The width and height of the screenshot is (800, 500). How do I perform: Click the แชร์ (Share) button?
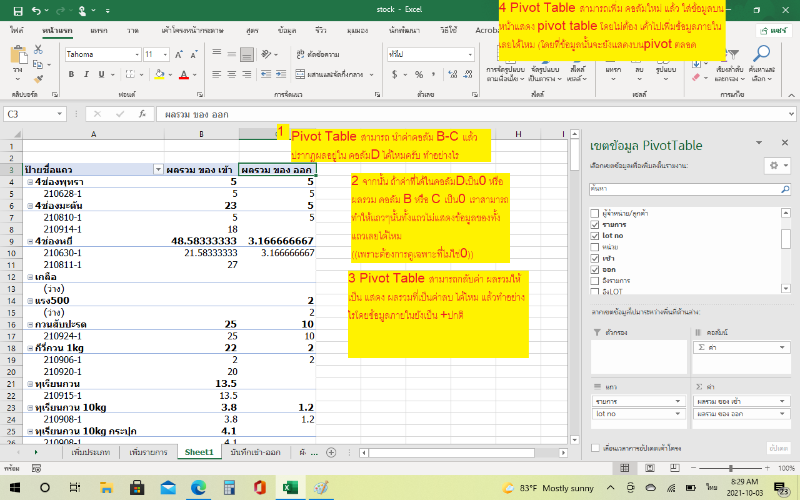pos(771,31)
